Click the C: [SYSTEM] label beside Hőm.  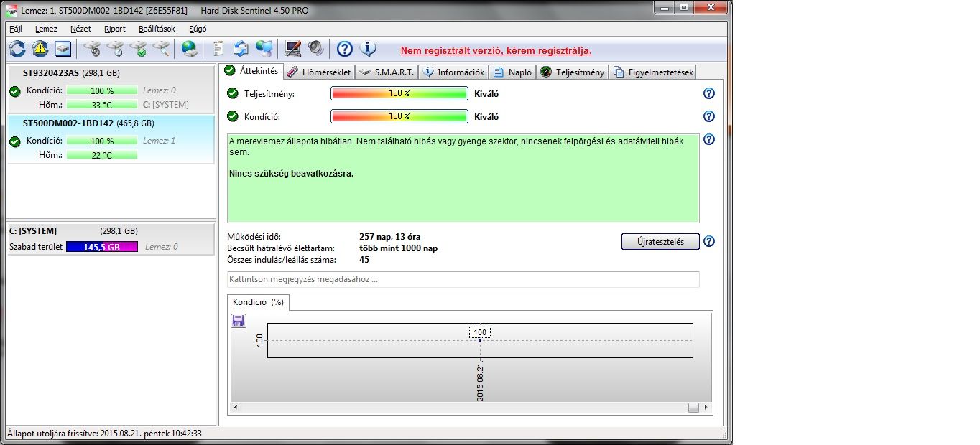[x=166, y=105]
